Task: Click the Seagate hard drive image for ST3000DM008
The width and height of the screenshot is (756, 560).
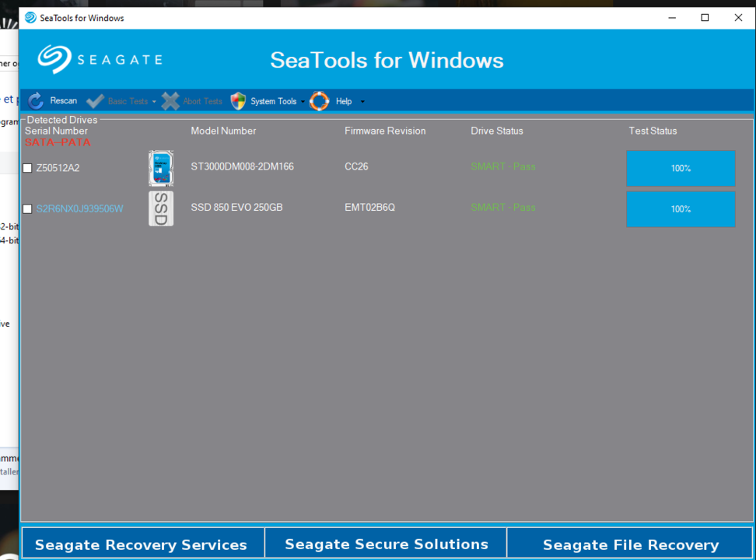Action: (161, 168)
